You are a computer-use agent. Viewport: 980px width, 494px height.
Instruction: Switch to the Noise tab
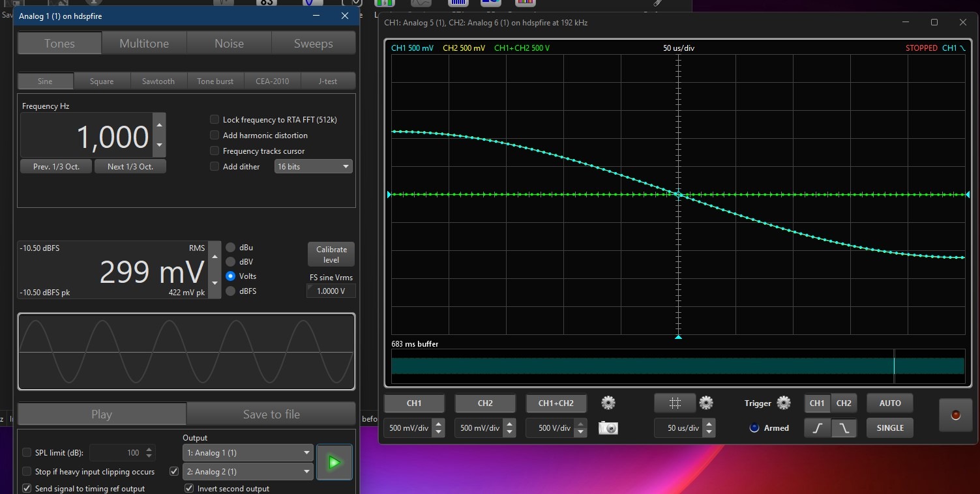click(x=229, y=43)
